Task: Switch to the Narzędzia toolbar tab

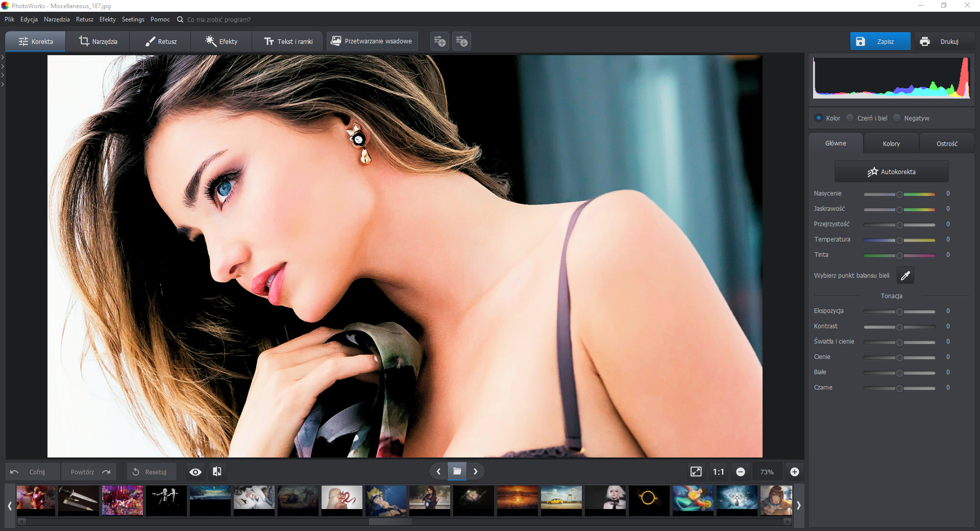Action: [98, 41]
